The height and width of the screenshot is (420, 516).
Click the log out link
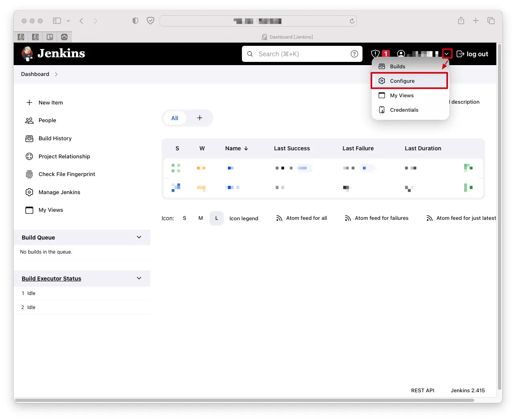(x=473, y=54)
